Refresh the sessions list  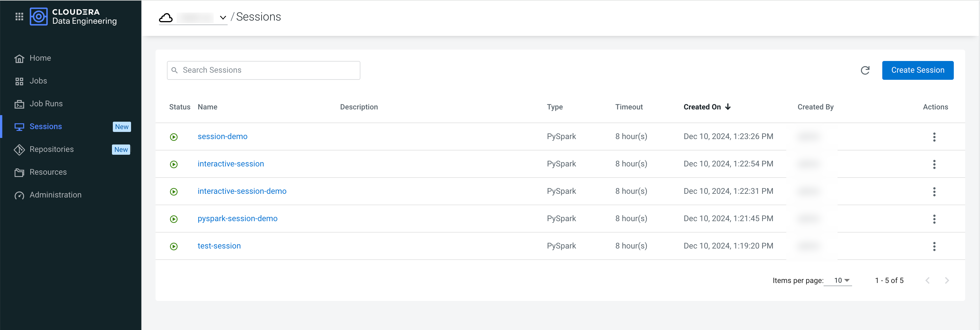tap(865, 70)
